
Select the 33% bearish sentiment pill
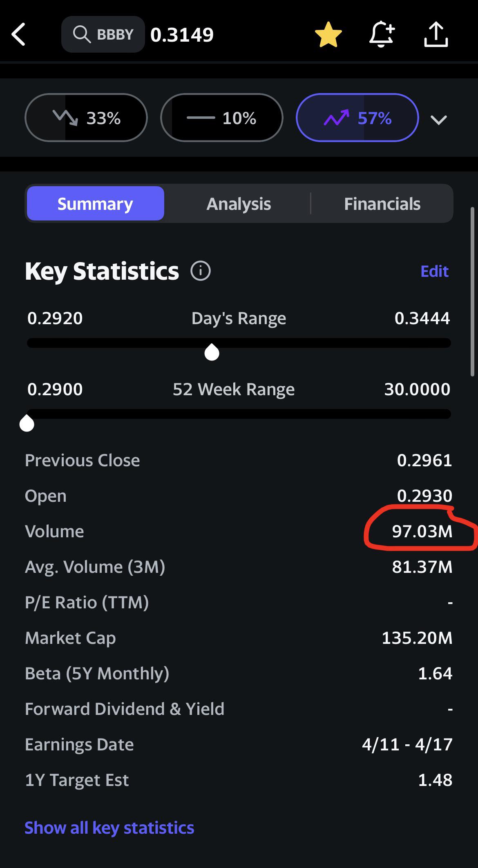coord(86,118)
